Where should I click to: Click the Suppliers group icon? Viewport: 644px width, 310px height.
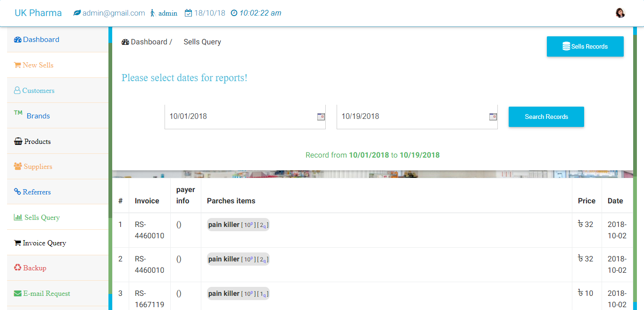17,167
